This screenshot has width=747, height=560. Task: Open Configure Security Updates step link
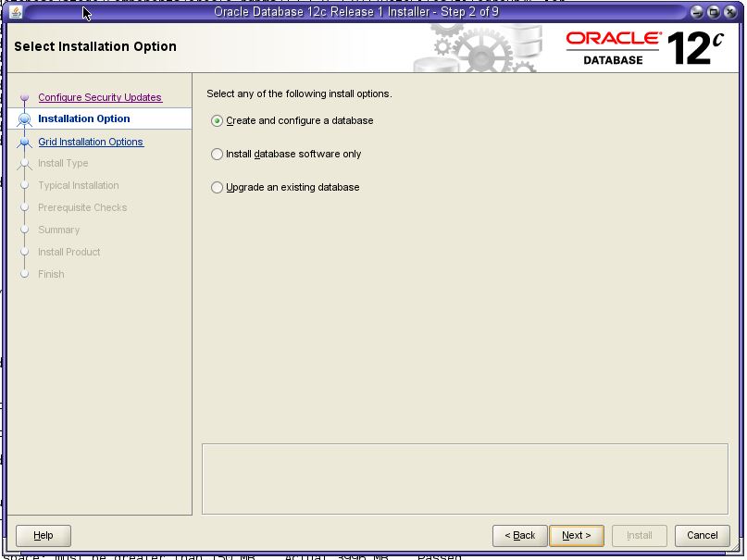pyautogui.click(x=100, y=97)
